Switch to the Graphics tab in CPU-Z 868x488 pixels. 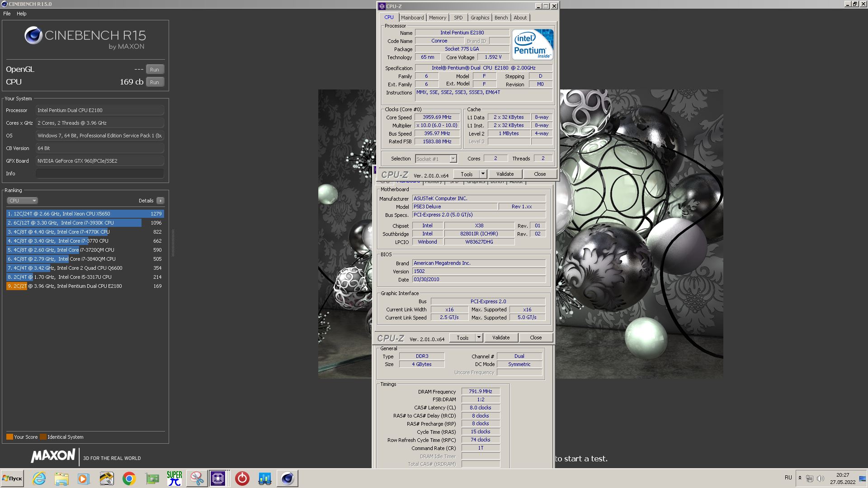coord(480,18)
